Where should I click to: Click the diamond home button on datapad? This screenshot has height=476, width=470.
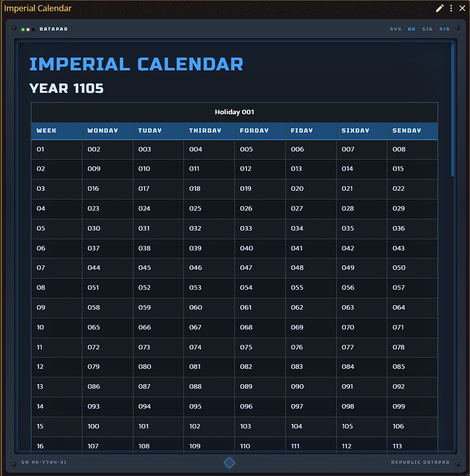click(x=229, y=463)
